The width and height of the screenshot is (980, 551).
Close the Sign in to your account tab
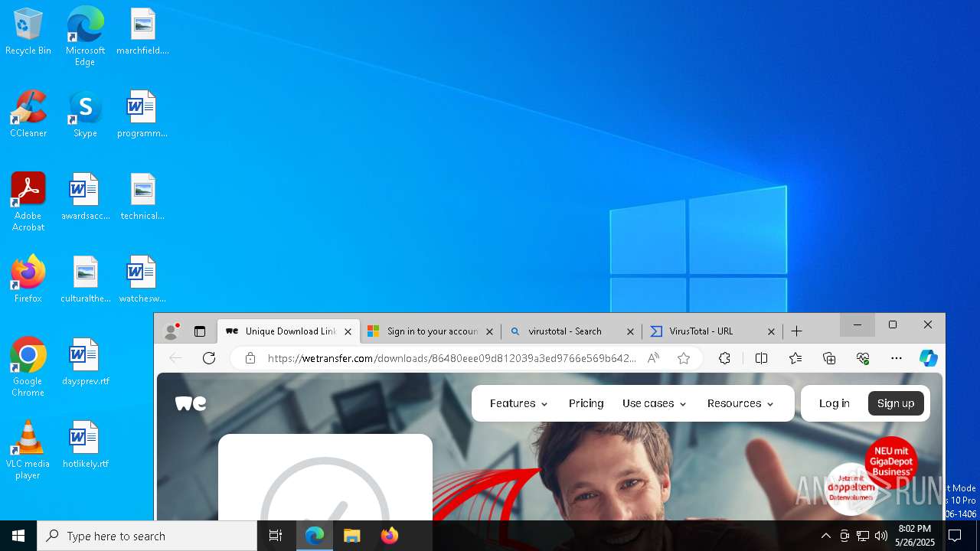coord(489,331)
